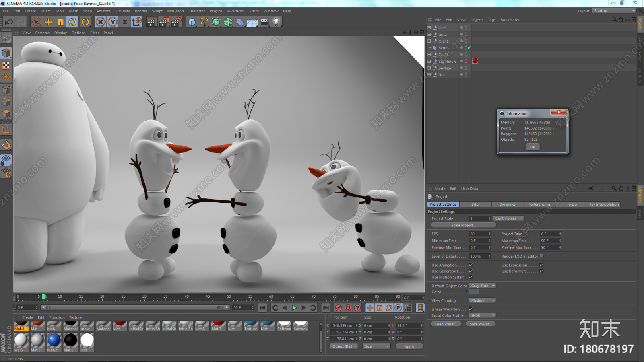Screen dimensions: 644x362
Task: Click the Undo arrow icon
Action: click(x=9, y=22)
